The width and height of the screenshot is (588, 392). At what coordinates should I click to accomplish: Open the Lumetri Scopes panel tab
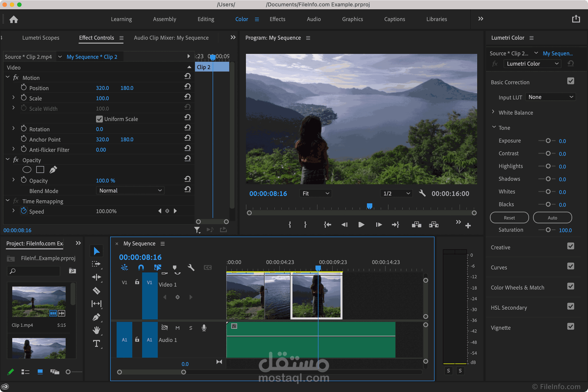(41, 38)
